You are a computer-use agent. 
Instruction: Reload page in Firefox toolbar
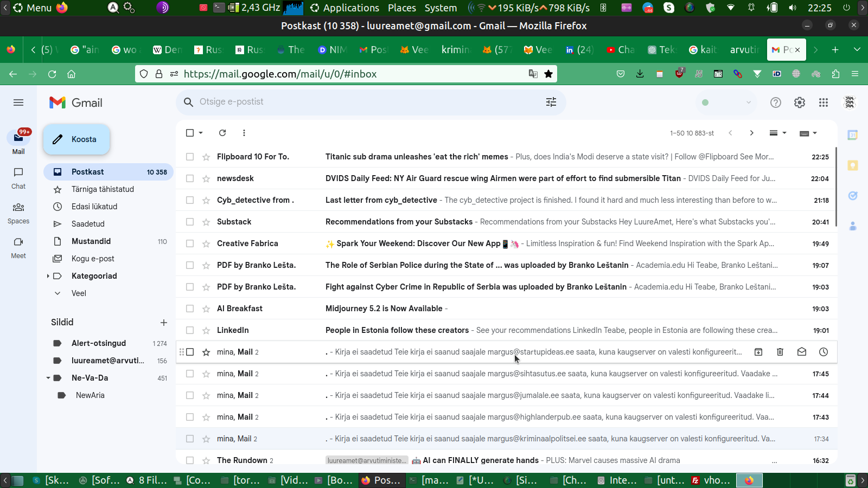click(52, 74)
